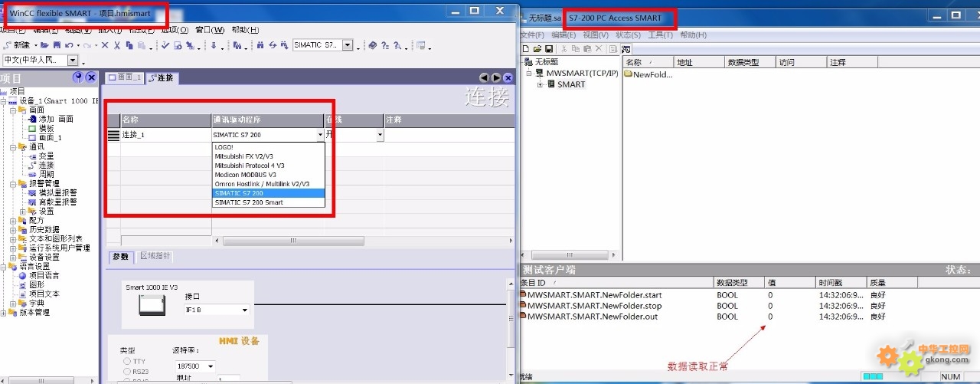The height and width of the screenshot is (384, 980).
Task: Expand the 配方 tree node
Action: (x=13, y=220)
